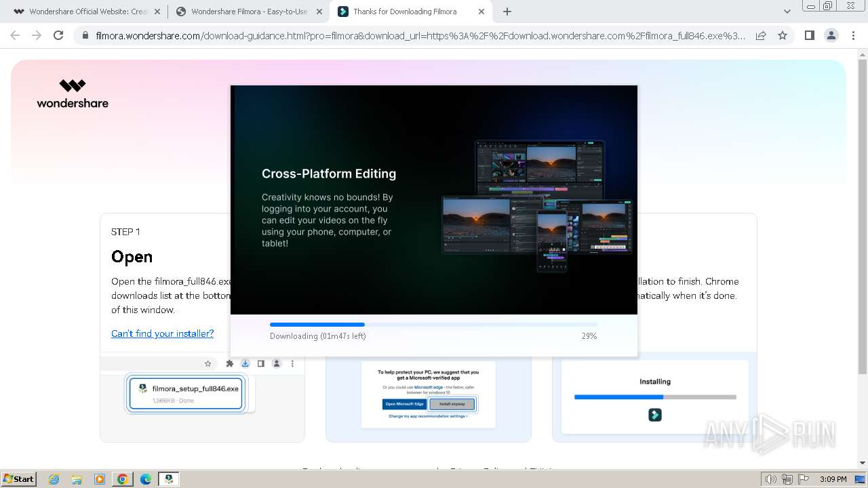Click the Filmora devices preview image
The width and height of the screenshot is (868, 488).
tap(536, 206)
